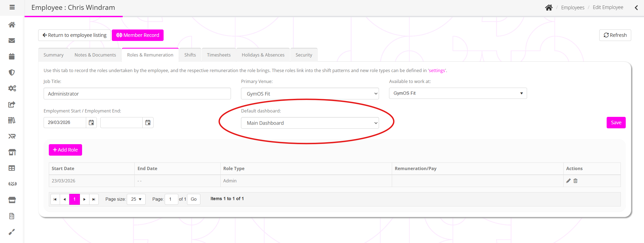The height and width of the screenshot is (243, 644).
Task: Open the settings gears icon in sidebar
Action: tap(12, 88)
